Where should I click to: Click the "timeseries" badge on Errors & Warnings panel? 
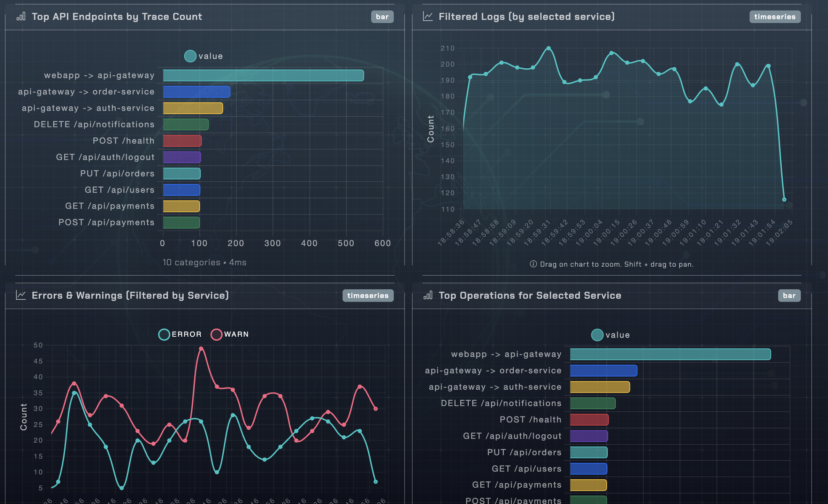tap(368, 295)
